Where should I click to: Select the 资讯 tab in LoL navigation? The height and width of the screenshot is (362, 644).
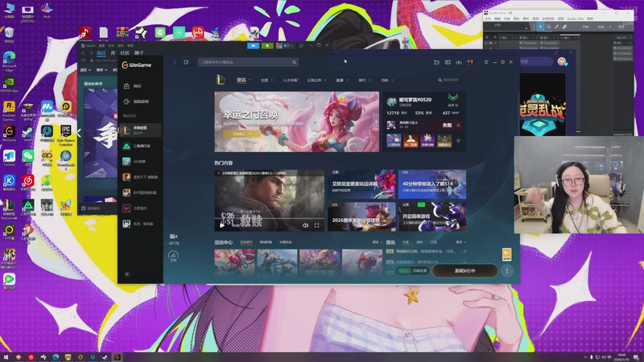tap(241, 80)
